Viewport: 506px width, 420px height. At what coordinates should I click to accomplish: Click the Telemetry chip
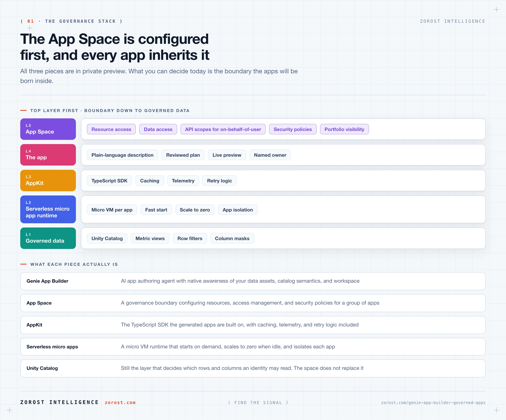[x=183, y=181]
